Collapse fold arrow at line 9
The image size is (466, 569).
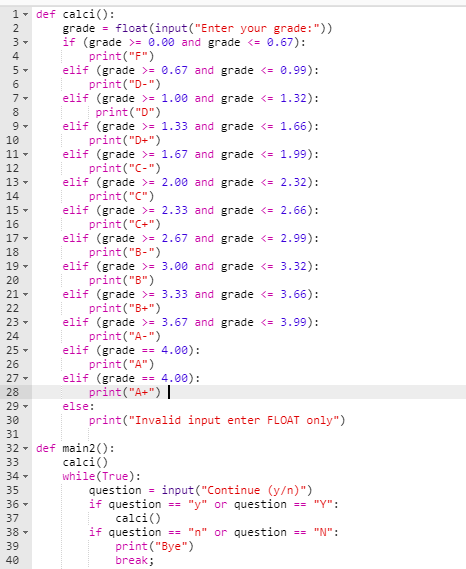click(x=25, y=126)
